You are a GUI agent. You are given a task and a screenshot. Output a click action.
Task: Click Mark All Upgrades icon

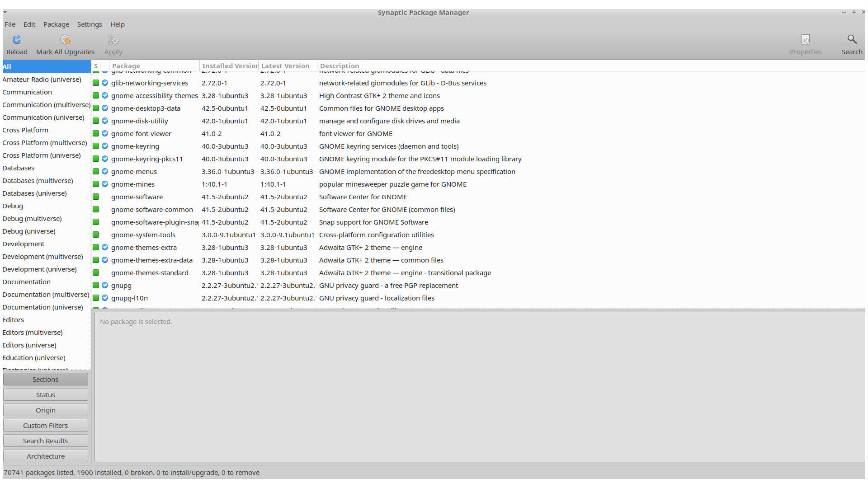(x=65, y=40)
